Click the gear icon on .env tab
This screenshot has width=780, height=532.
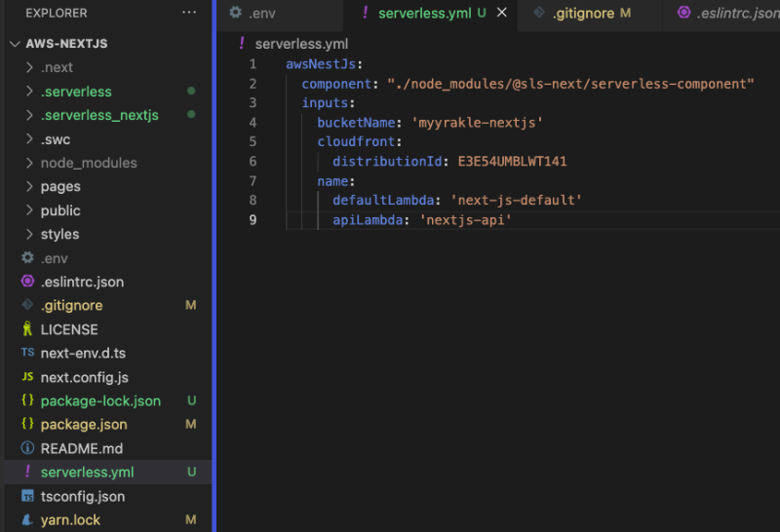click(235, 13)
